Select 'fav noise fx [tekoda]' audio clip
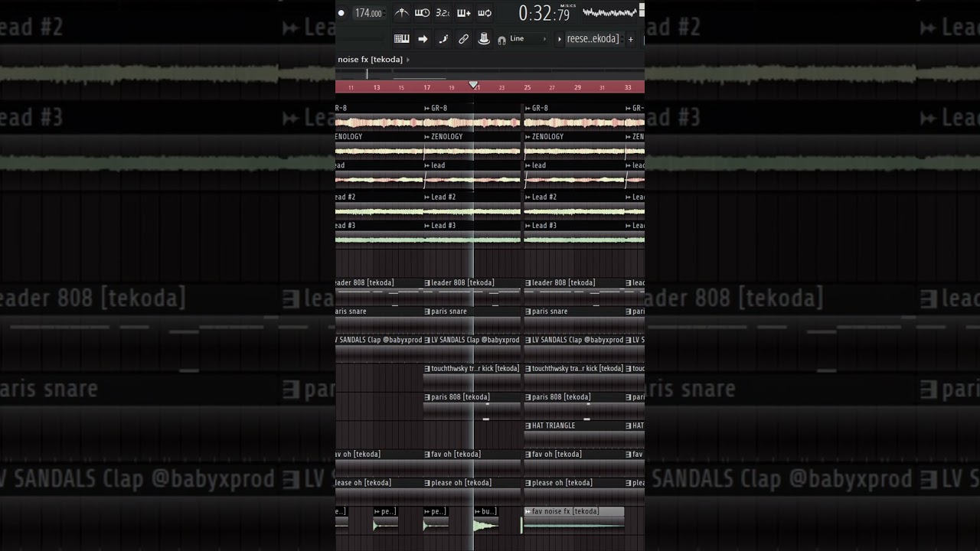 574,520
